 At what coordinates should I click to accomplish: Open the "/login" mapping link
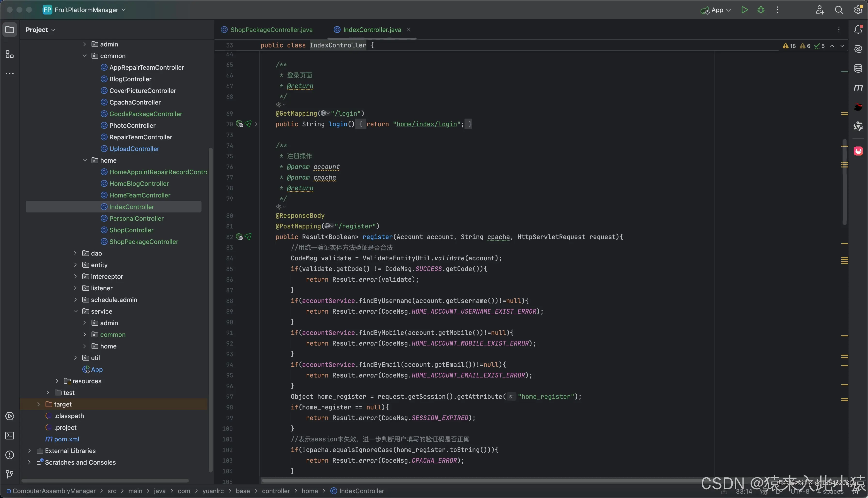tap(346, 113)
